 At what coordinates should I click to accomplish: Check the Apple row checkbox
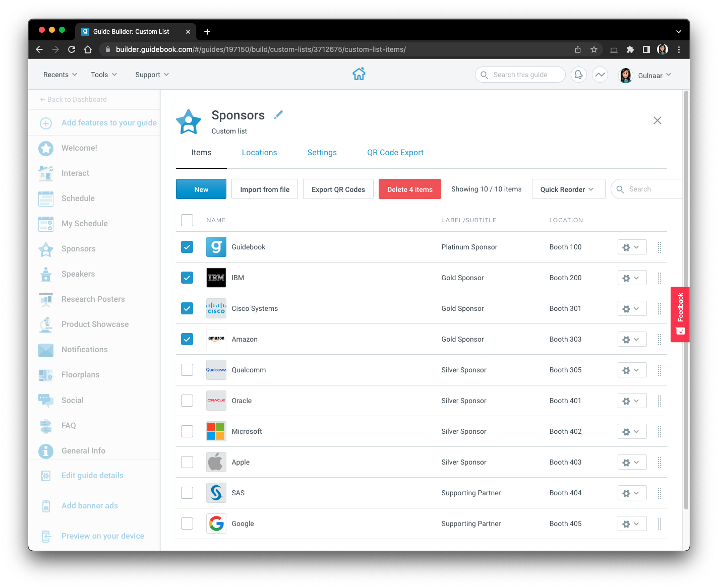187,462
